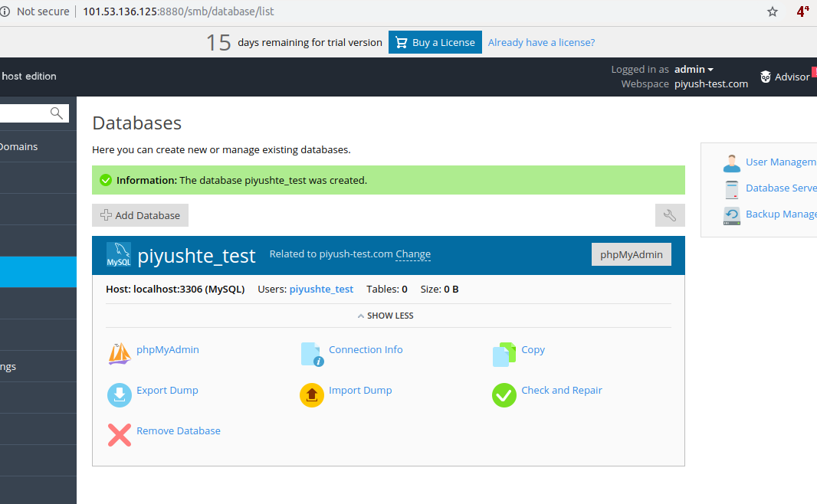Click the Advisor owl icon
The height and width of the screenshot is (504, 817).
tap(766, 77)
